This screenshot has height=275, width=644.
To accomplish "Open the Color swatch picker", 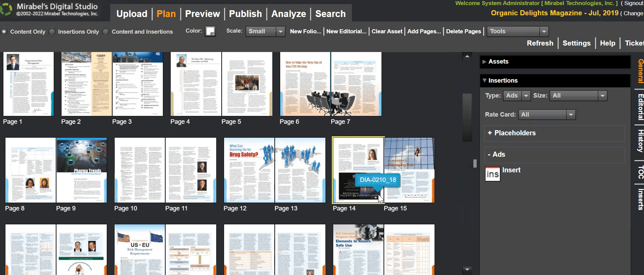I will [210, 31].
